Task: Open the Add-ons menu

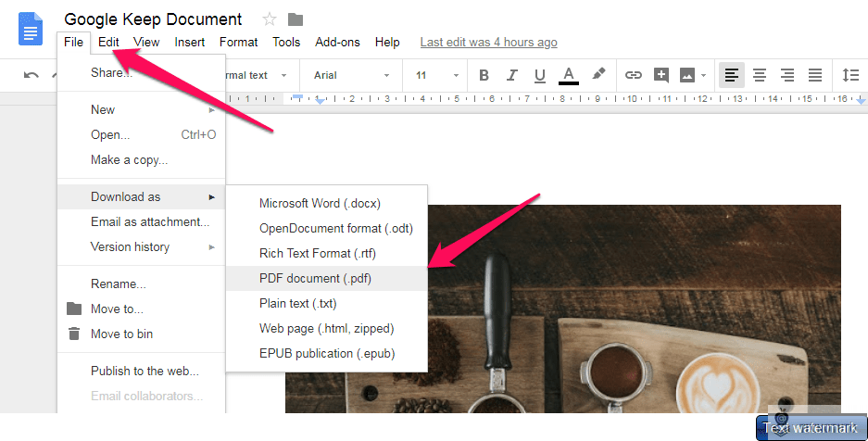Action: (338, 42)
